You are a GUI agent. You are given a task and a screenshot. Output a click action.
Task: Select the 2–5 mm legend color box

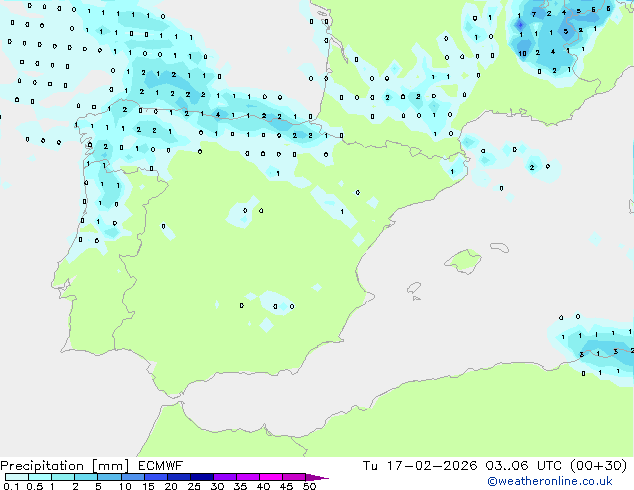[86, 477]
